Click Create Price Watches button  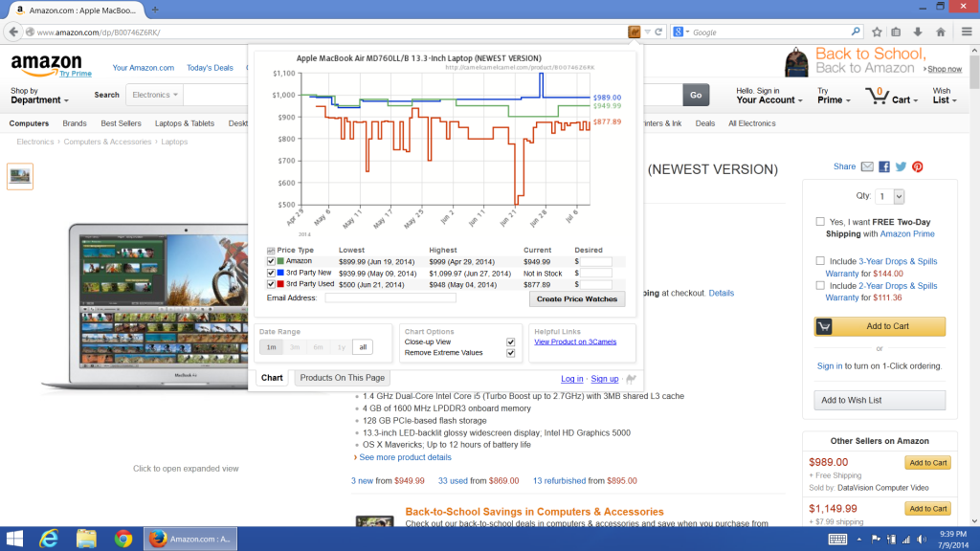pos(577,299)
